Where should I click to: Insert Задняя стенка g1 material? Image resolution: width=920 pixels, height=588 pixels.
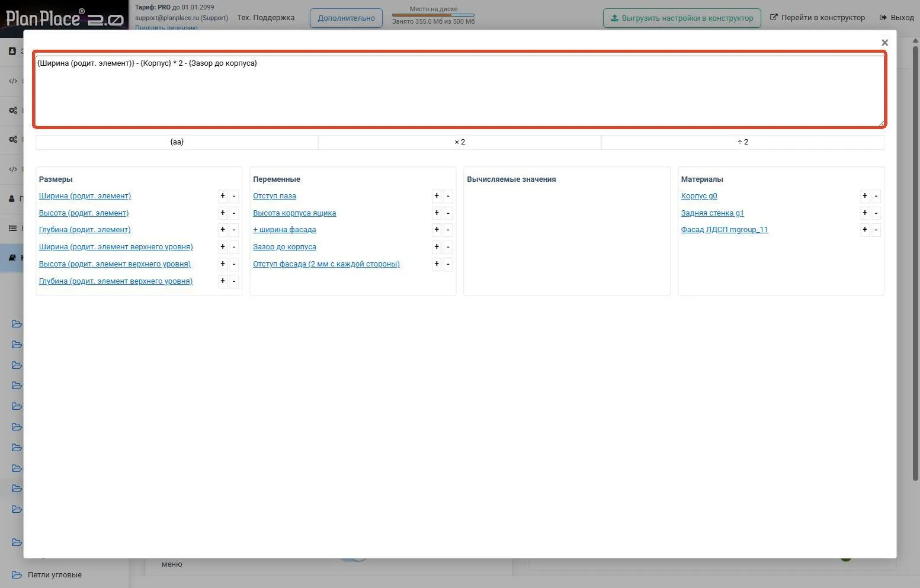(x=712, y=213)
